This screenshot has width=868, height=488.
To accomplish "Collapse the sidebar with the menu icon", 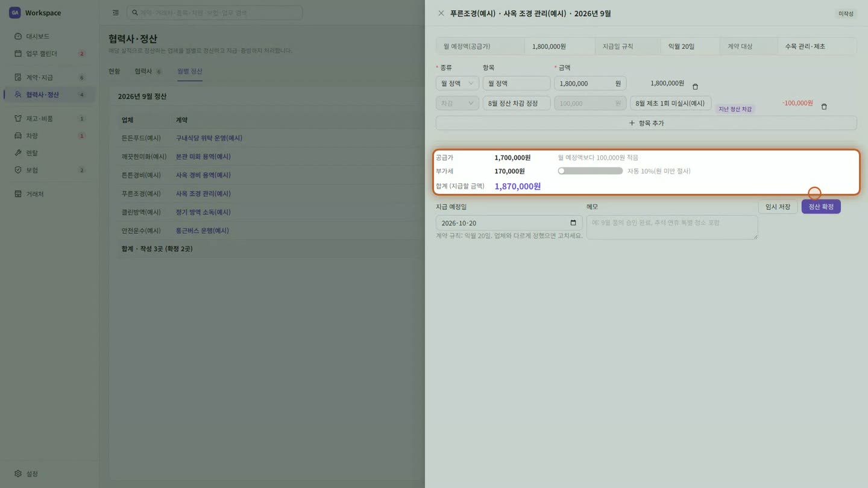I will [116, 13].
